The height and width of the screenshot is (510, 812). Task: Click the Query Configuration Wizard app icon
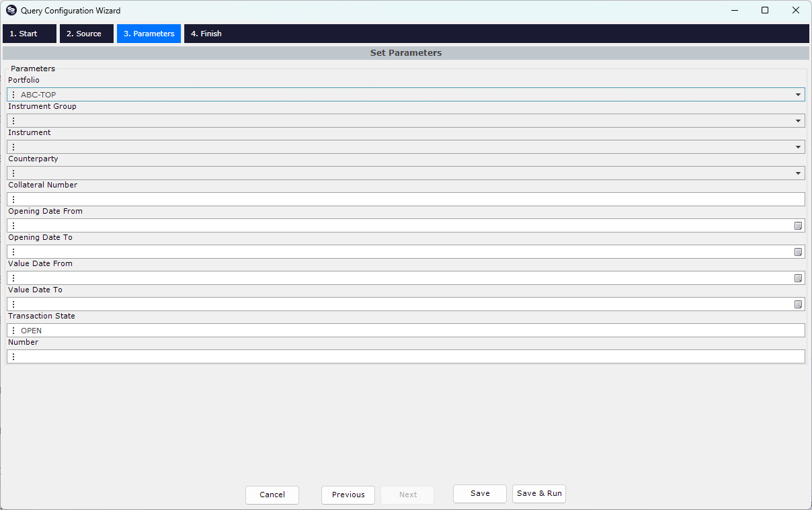(x=11, y=11)
